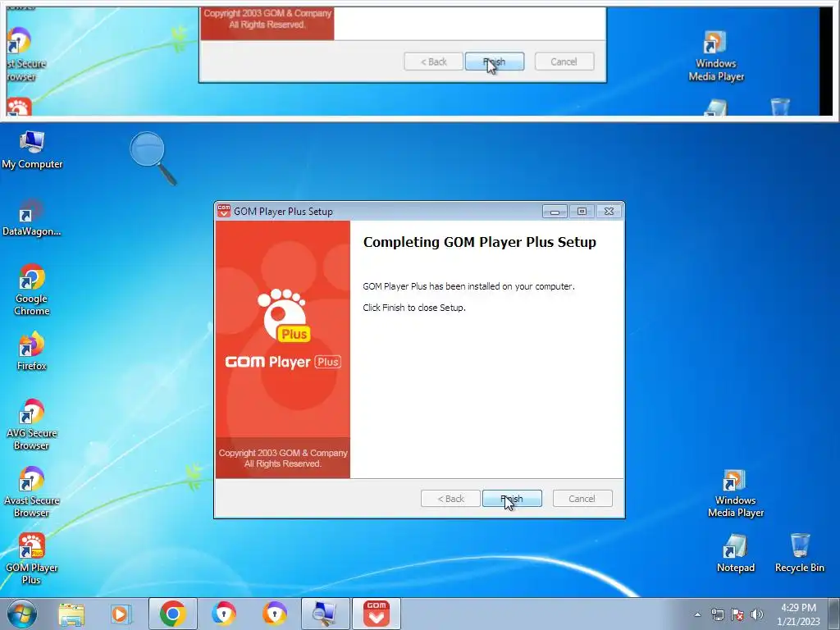Click the Show Desktop strip at taskbar end
This screenshot has width=840, height=630.
click(x=834, y=614)
